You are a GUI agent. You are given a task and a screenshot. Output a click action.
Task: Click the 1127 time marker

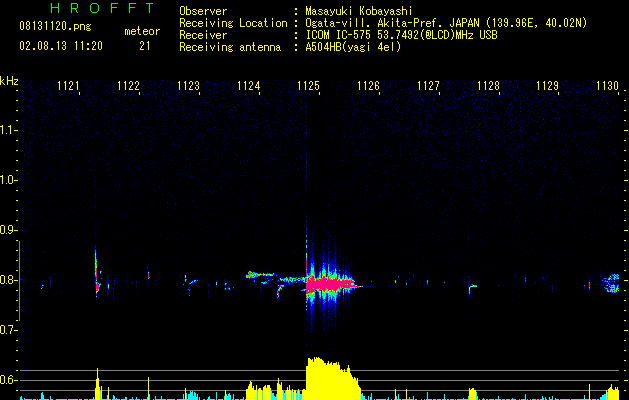coord(428,86)
